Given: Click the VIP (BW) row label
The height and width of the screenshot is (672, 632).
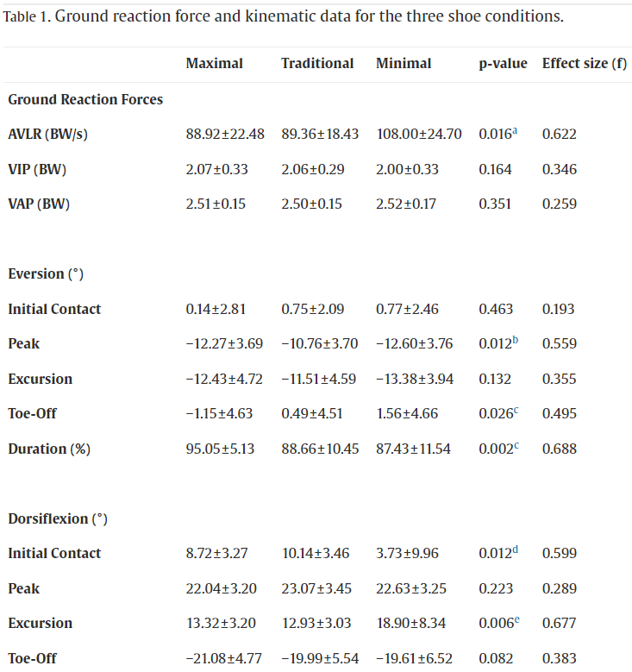Looking at the screenshot, I should pos(37,169).
